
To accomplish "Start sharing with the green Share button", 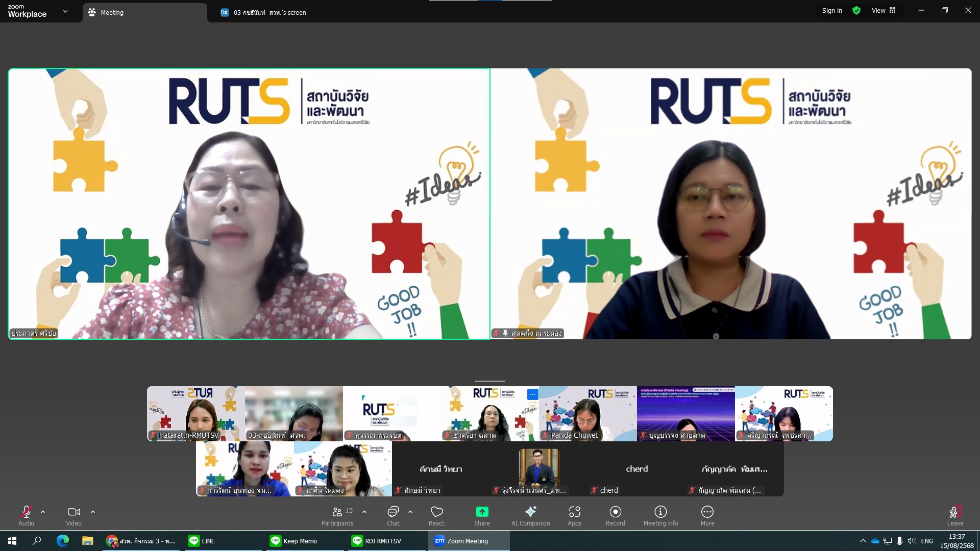I will click(x=482, y=515).
